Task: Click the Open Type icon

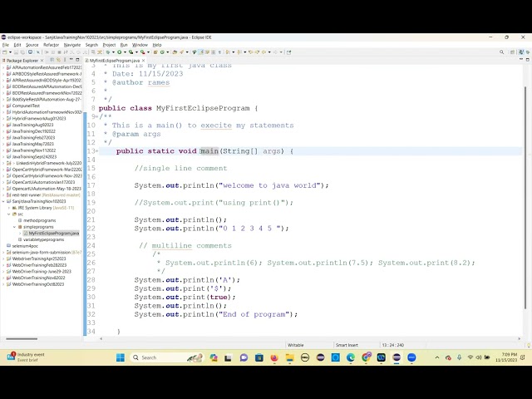Action: (x=175, y=52)
